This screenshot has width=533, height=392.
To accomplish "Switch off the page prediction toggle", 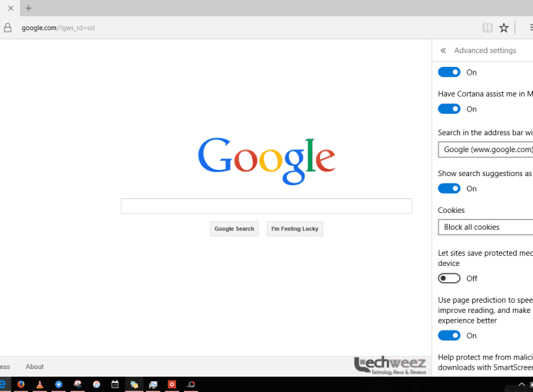I will (x=449, y=335).
